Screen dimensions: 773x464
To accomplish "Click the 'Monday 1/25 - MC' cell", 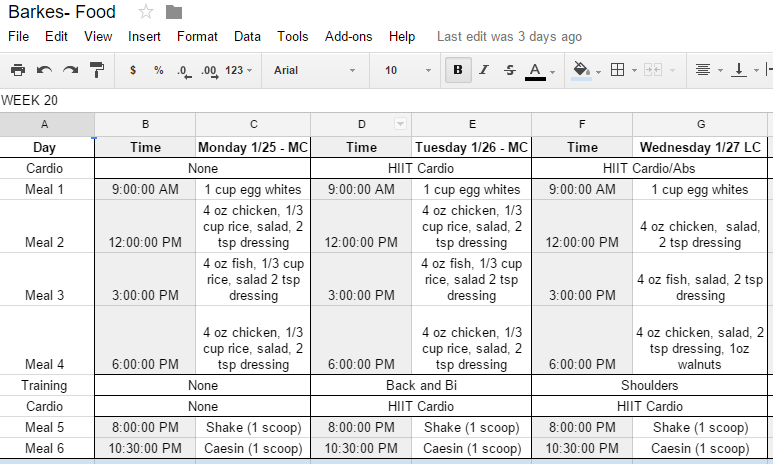I will [253, 147].
